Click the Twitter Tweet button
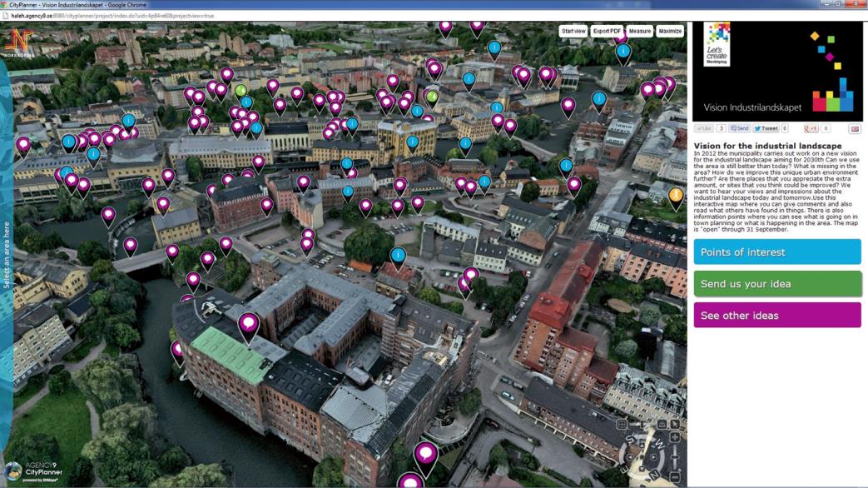Image resolution: width=868 pixels, height=488 pixels. pos(766,128)
